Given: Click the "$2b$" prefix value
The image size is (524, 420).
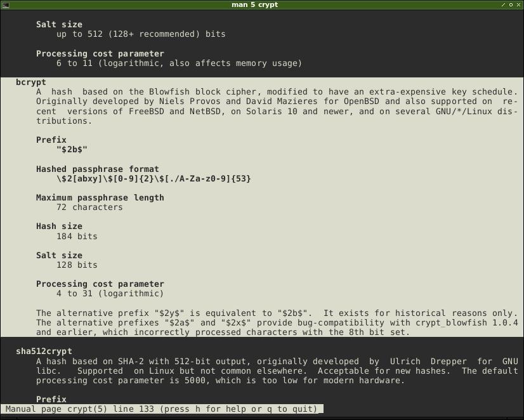Looking at the screenshot, I should (x=72, y=149).
